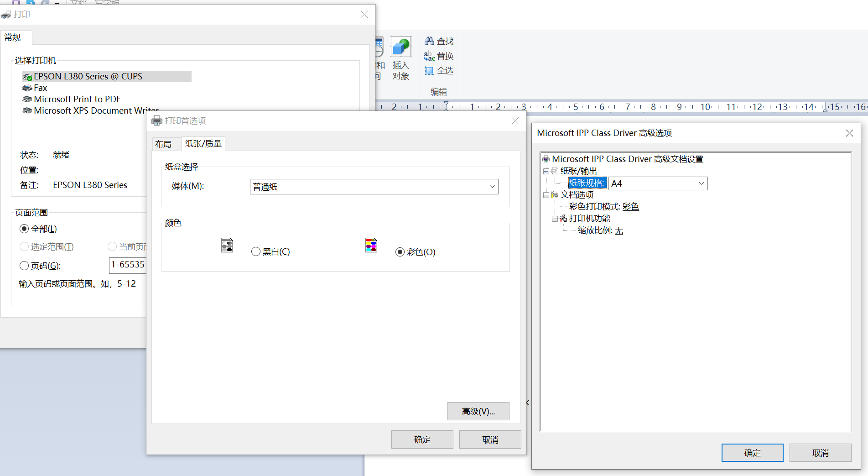Select the 彩色(O) radio button

click(400, 252)
